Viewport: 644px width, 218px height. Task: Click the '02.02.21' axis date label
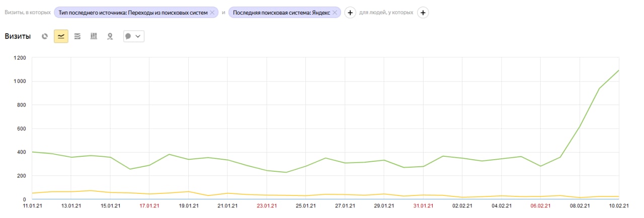click(x=462, y=205)
